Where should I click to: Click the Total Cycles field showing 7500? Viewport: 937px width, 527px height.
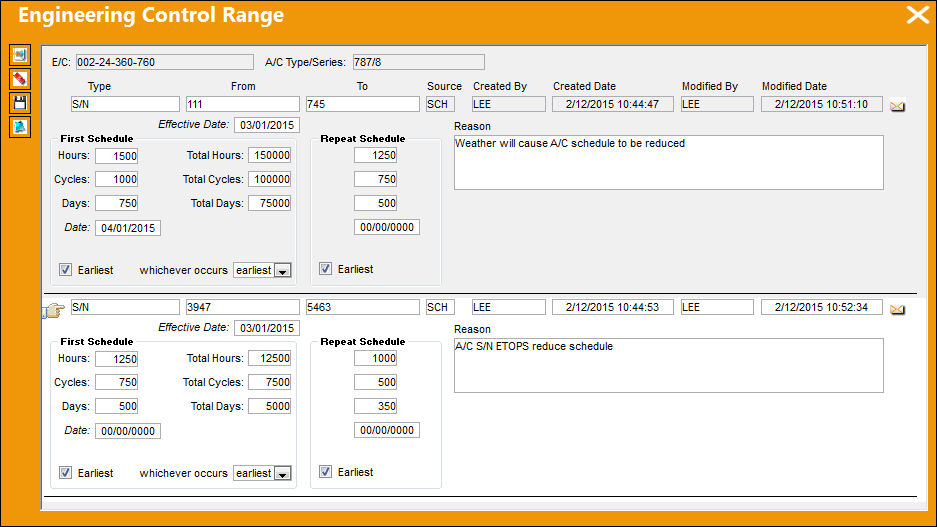(270, 382)
